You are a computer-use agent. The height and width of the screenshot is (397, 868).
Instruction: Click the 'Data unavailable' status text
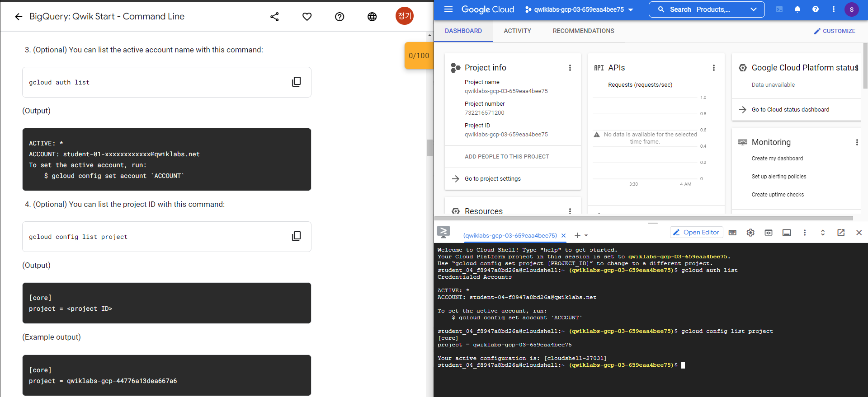pyautogui.click(x=773, y=85)
